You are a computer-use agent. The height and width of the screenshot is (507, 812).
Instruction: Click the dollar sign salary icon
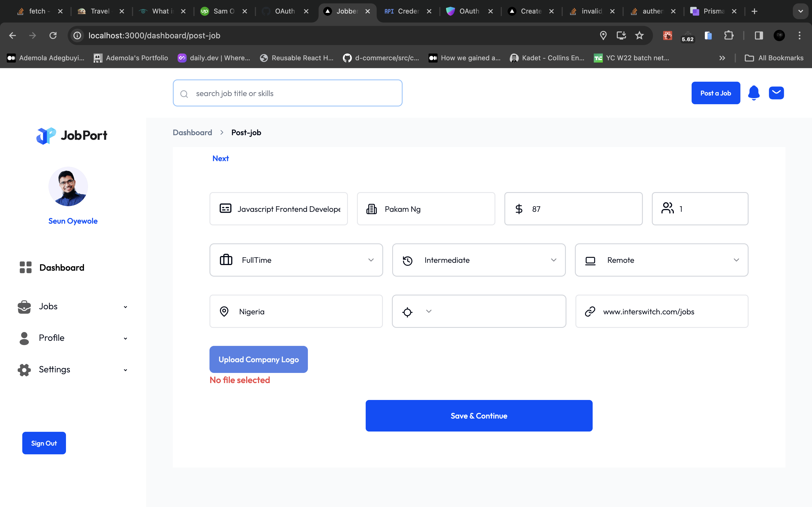tap(519, 209)
